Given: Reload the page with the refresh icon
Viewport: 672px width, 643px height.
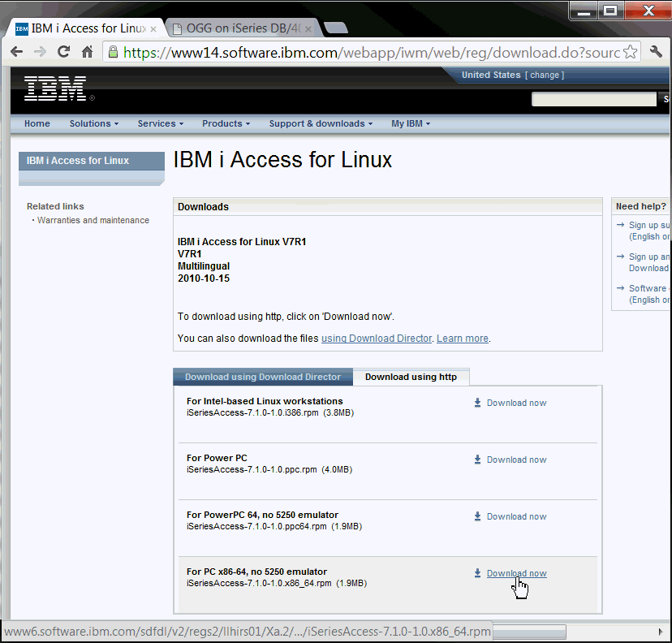Looking at the screenshot, I should click(x=64, y=51).
